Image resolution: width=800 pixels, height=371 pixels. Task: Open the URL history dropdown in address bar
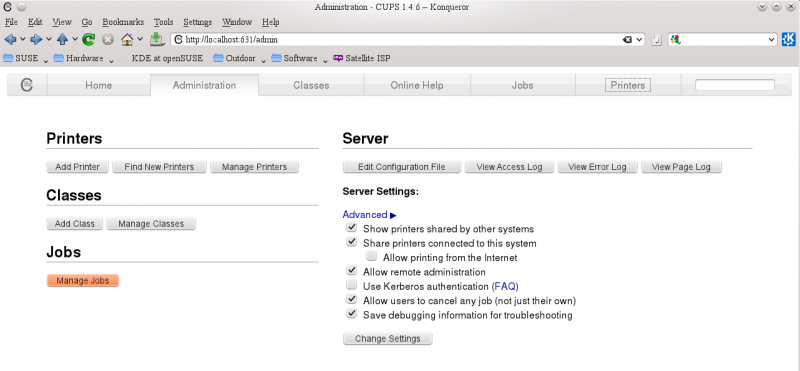pos(639,40)
